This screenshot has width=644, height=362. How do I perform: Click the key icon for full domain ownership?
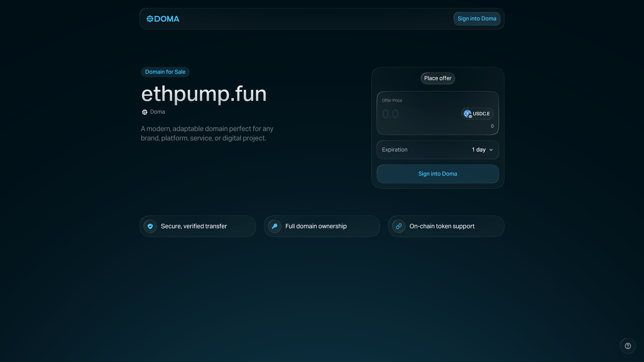274,226
